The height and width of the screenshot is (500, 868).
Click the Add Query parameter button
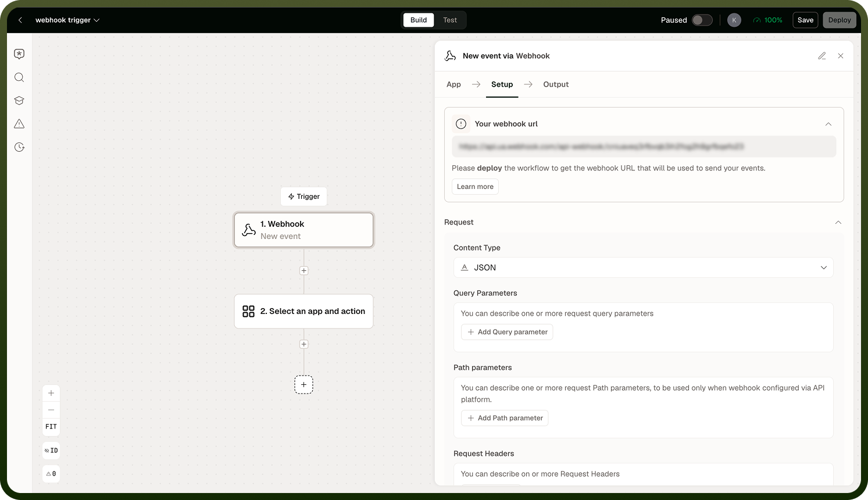pos(507,332)
